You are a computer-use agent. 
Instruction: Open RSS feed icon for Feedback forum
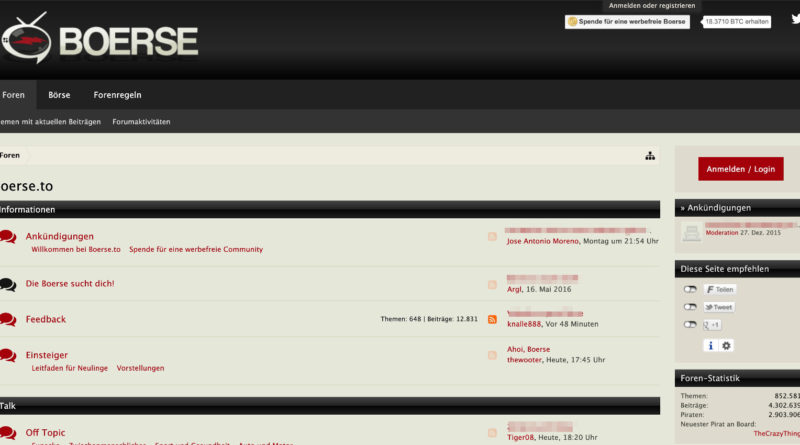(x=492, y=319)
